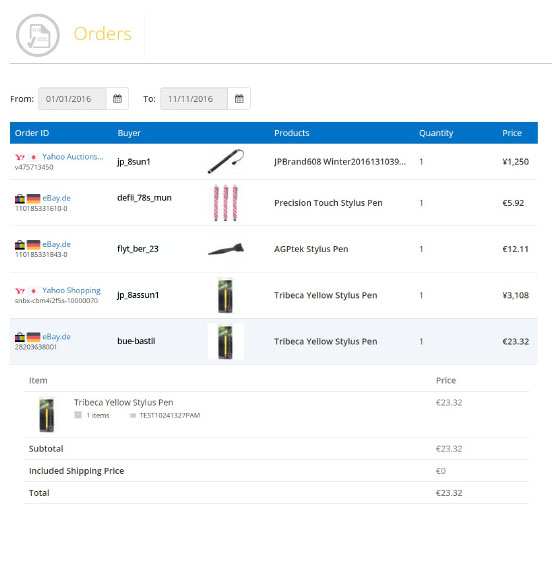Click eBay bag icon on flyt_ber_23 order
552x572 pixels.
(20, 245)
